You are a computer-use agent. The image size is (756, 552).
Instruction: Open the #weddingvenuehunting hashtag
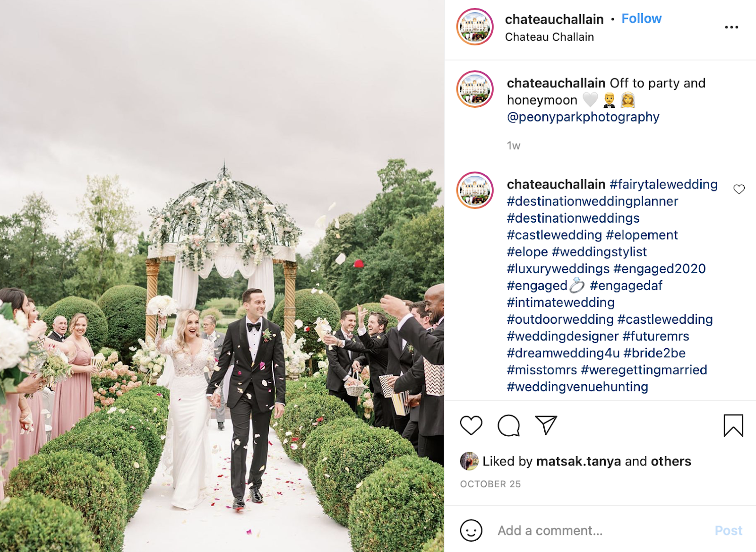[577, 387]
